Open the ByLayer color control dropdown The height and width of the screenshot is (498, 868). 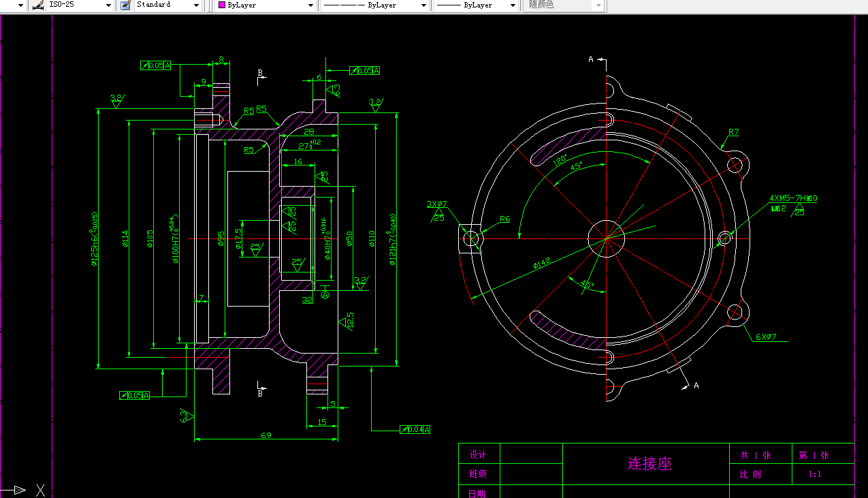[x=310, y=5]
